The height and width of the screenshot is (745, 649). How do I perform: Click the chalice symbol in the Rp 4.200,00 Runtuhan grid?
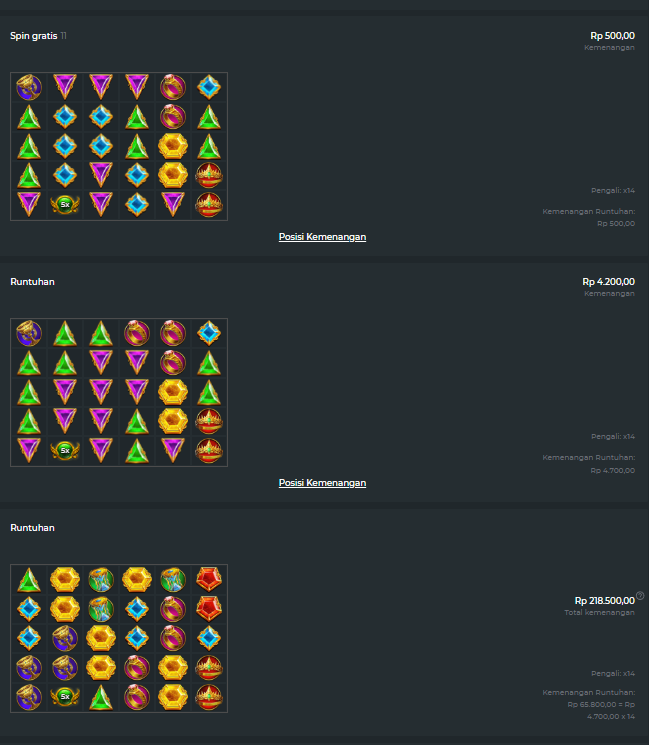click(x=29, y=333)
